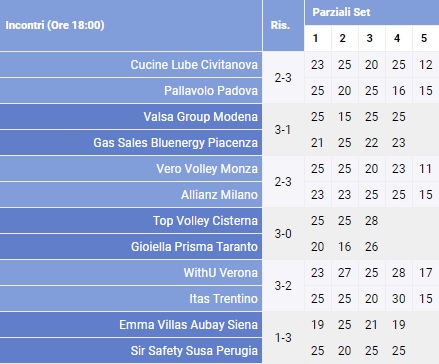Image resolution: width=439 pixels, height=364 pixels.
Task: Select the set 5 column header
Action: point(424,38)
